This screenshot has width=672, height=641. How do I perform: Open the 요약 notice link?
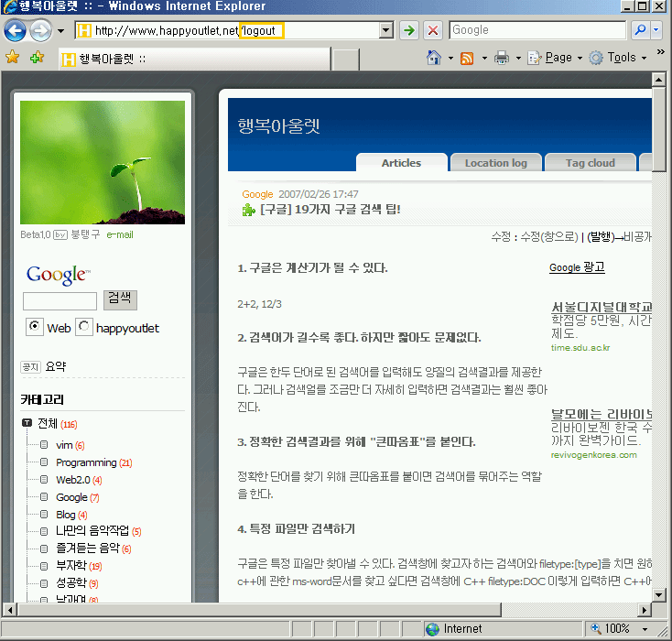click(x=56, y=366)
